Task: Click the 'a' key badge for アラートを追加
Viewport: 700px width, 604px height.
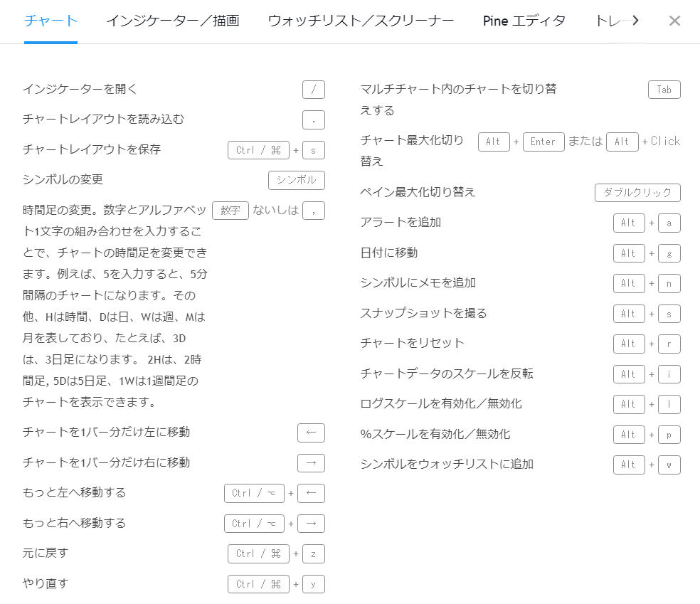Action: [x=669, y=223]
